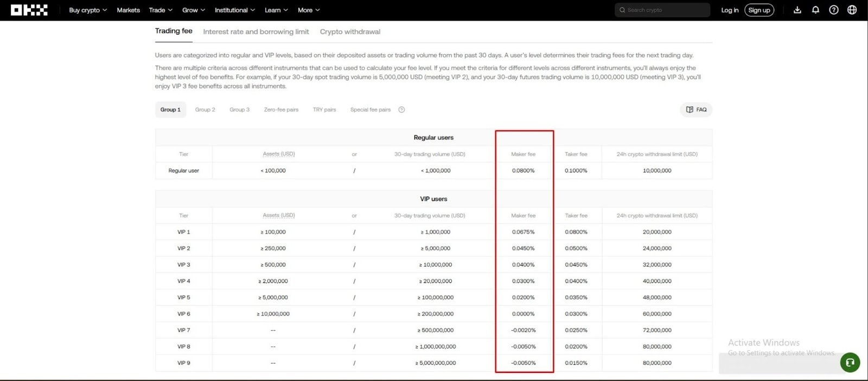Click the Log in link
The image size is (868, 381).
tap(730, 10)
